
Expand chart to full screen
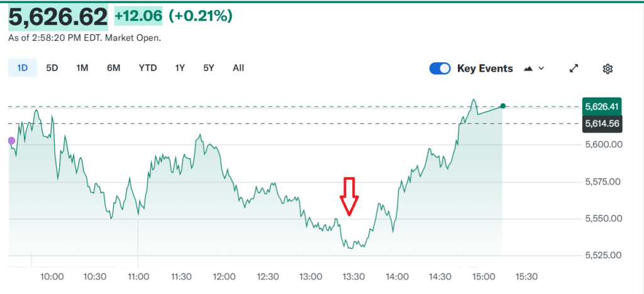[574, 69]
